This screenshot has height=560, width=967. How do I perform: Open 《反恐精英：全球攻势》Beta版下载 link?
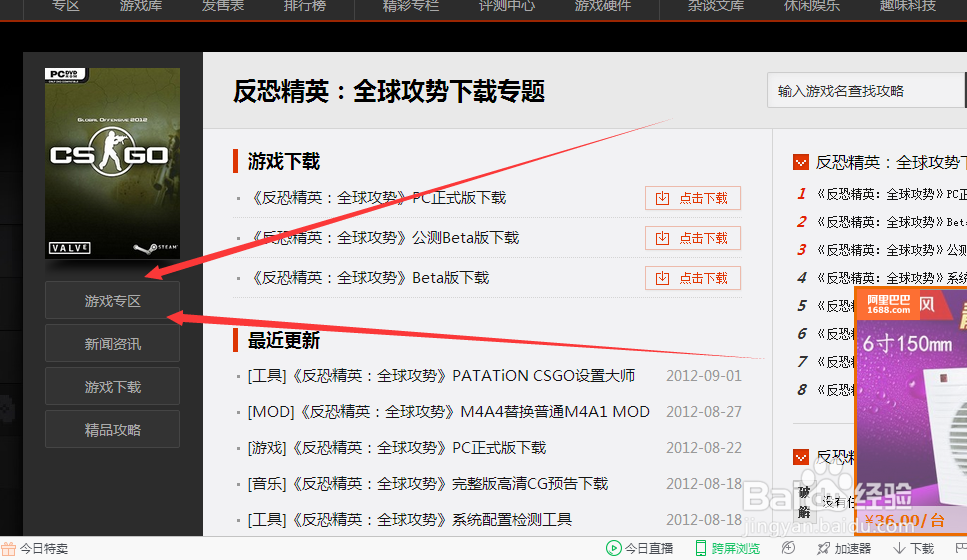(369, 278)
